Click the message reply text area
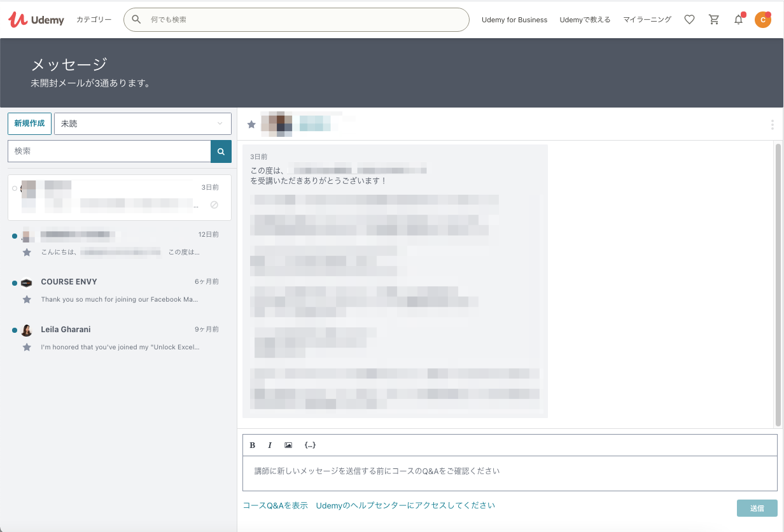The width and height of the screenshot is (784, 532). tap(509, 473)
